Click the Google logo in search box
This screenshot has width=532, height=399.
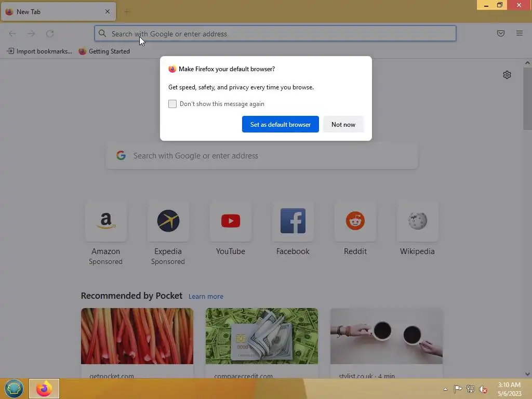coord(121,155)
